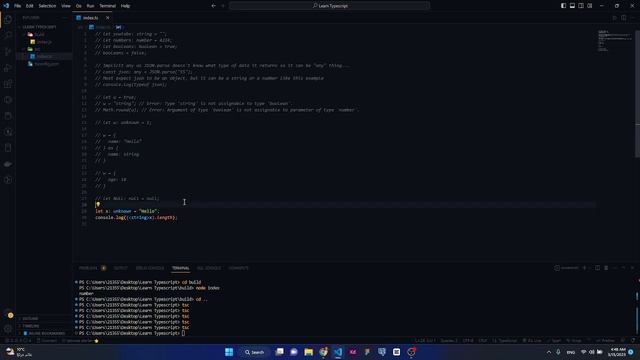Toggle primary side bar layout icon
This screenshot has height=360, width=640.
coord(563,6)
